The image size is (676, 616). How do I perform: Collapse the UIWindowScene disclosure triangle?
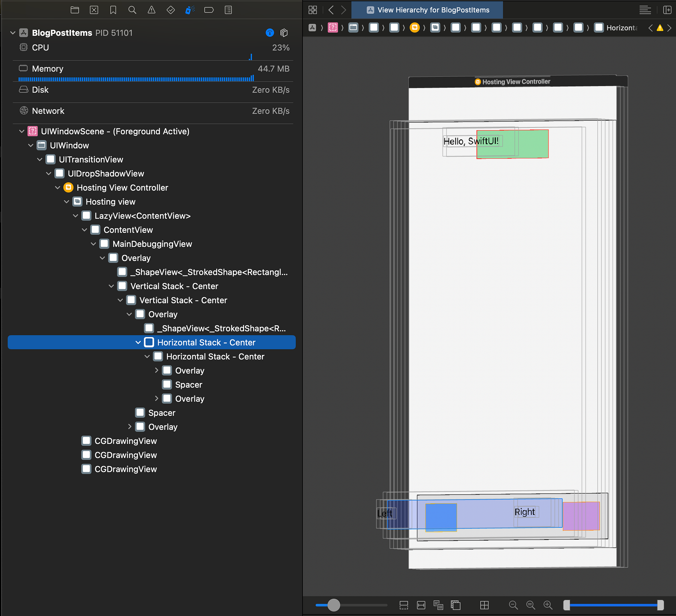[22, 131]
